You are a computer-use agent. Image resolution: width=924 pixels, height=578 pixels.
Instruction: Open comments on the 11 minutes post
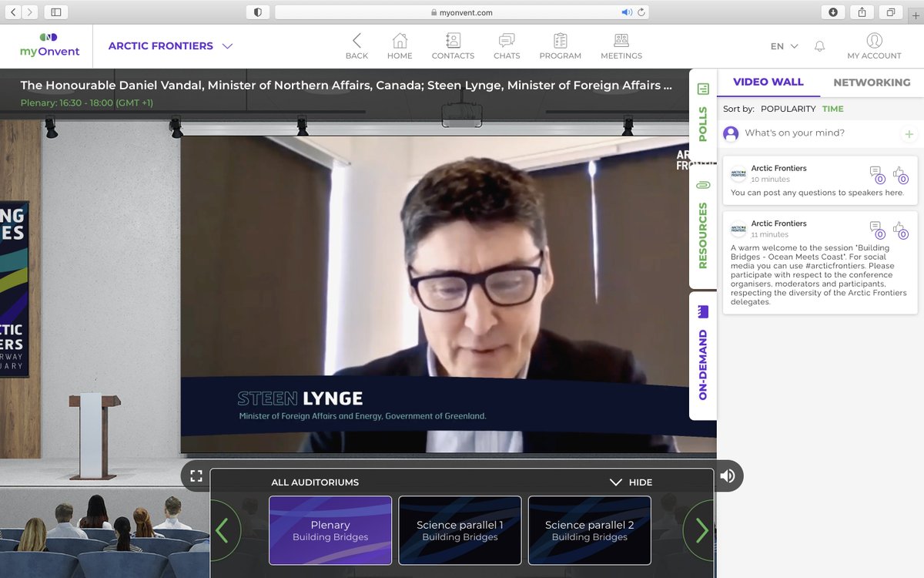[876, 230]
